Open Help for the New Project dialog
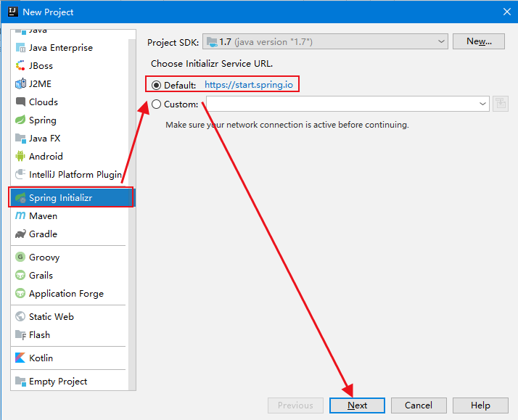The width and height of the screenshot is (518, 420). 480,405
